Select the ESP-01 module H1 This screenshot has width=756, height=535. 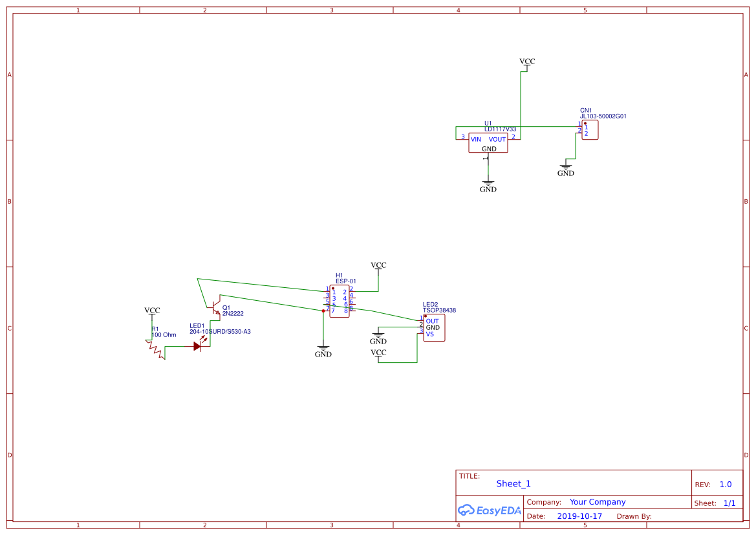point(339,300)
